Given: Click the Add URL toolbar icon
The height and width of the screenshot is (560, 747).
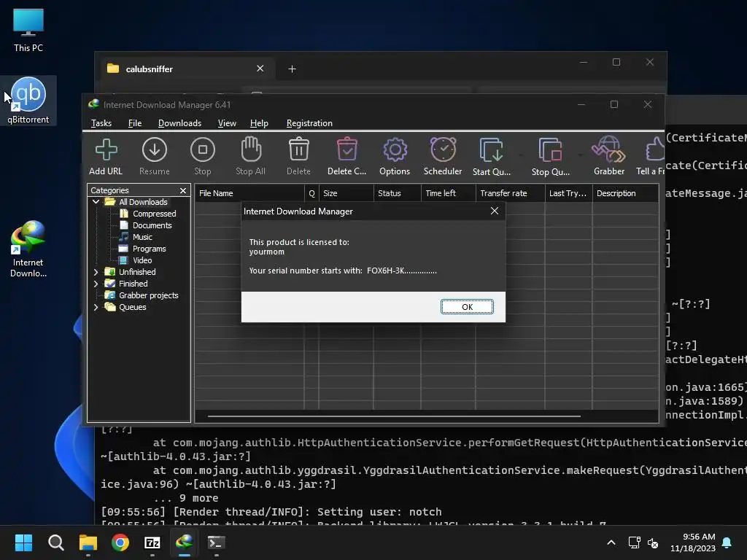Looking at the screenshot, I should click(106, 156).
